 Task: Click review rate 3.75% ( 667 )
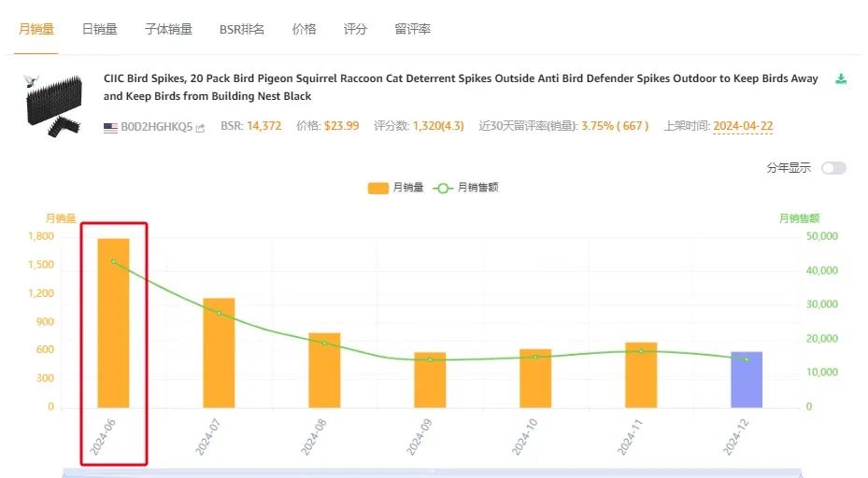tap(615, 126)
